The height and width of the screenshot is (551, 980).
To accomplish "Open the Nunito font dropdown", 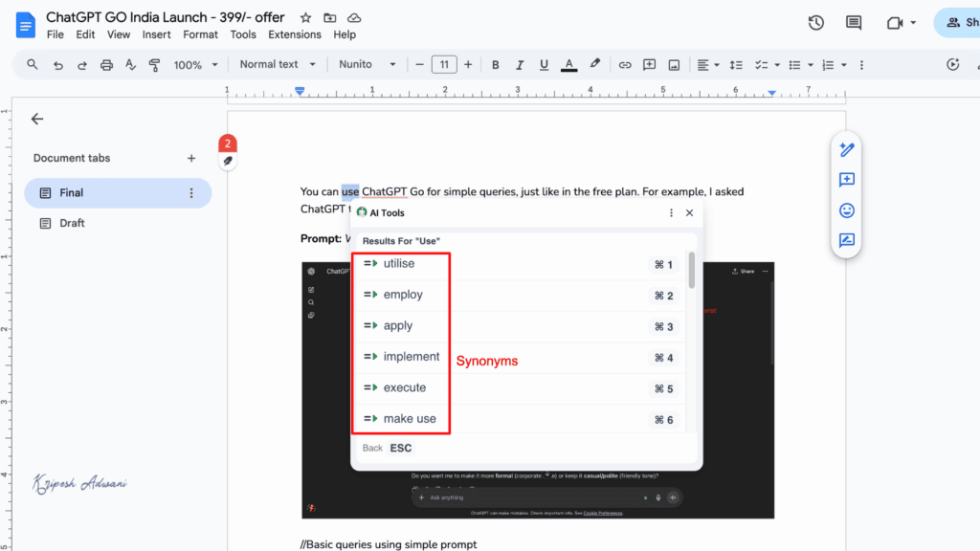I will 367,64.
